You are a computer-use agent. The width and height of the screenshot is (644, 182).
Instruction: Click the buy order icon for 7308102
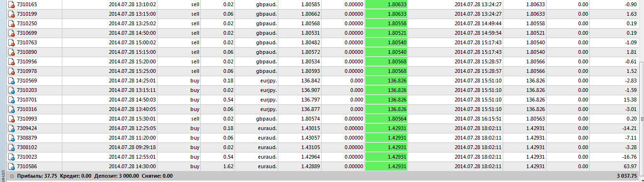coord(11,147)
